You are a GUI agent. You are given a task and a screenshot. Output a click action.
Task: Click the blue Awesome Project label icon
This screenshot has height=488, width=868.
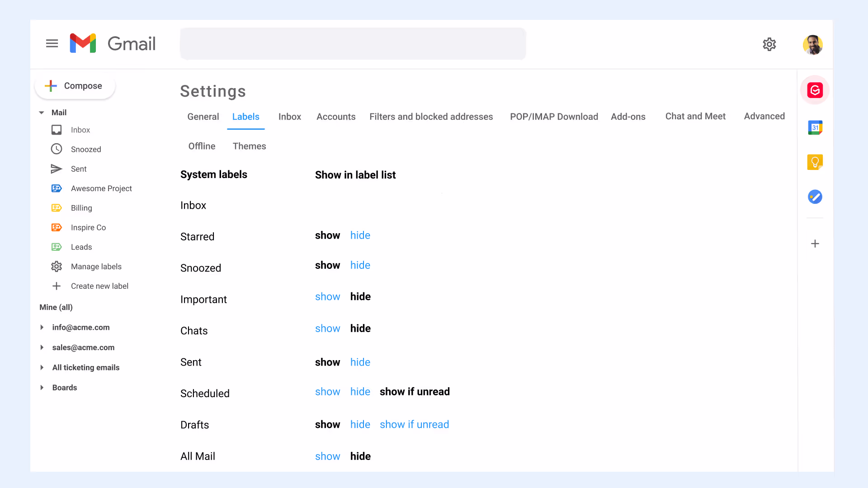click(57, 188)
